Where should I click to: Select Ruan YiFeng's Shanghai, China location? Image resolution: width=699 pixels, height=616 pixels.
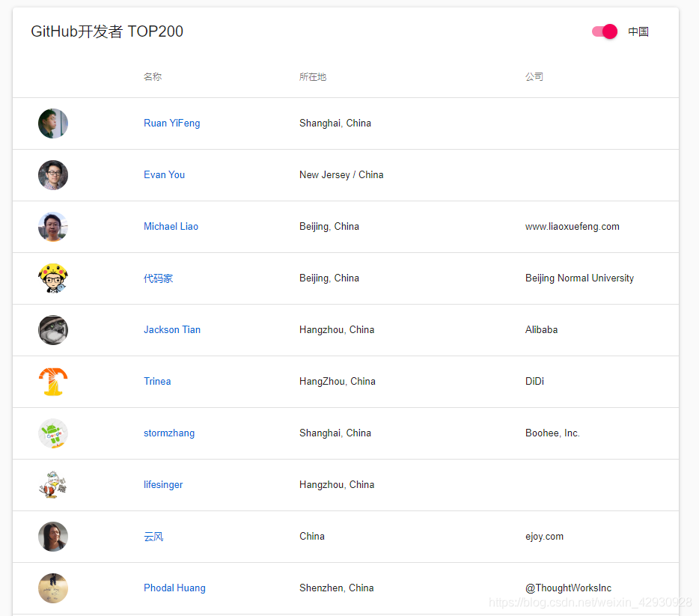click(x=335, y=123)
